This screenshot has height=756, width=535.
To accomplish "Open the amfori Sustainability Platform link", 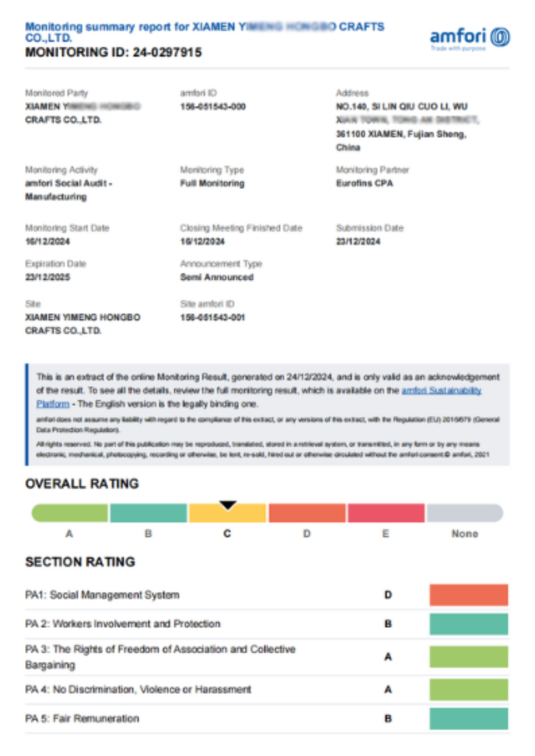I will [441, 390].
